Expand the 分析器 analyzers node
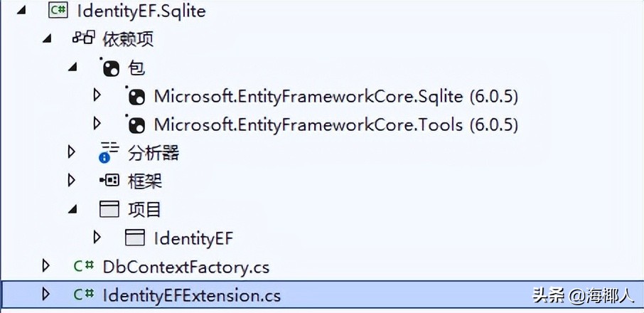Screen dimensions: 644x313 [71, 152]
